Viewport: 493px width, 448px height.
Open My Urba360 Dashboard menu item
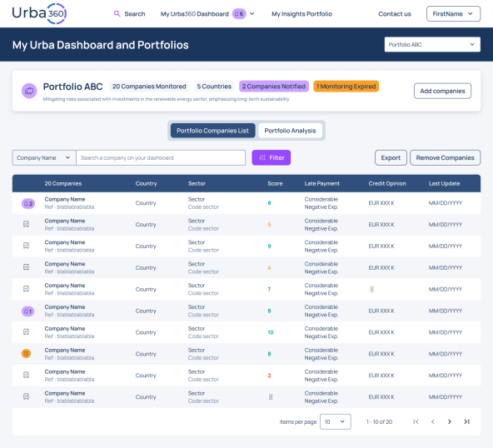[x=195, y=14]
